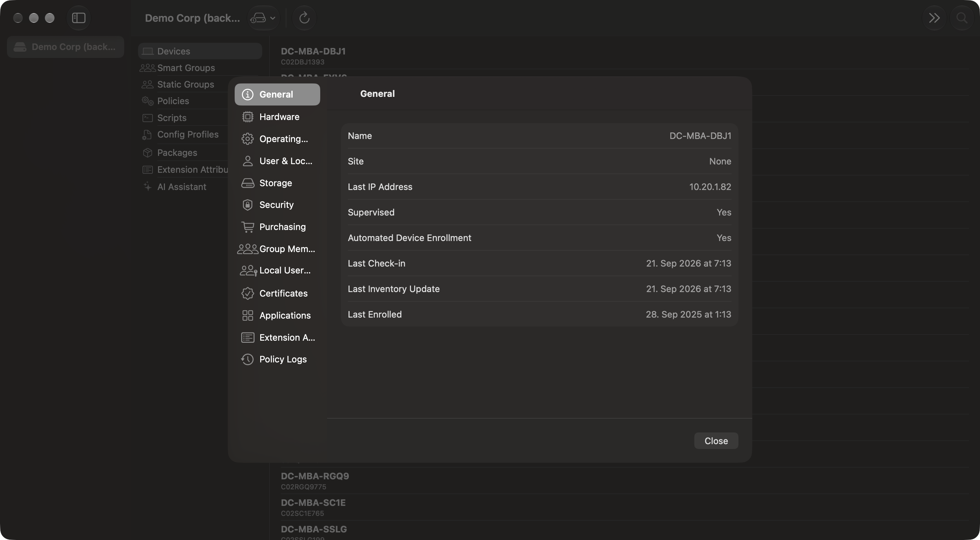Click the Local User... icon
The image size is (980, 540).
click(248, 270)
